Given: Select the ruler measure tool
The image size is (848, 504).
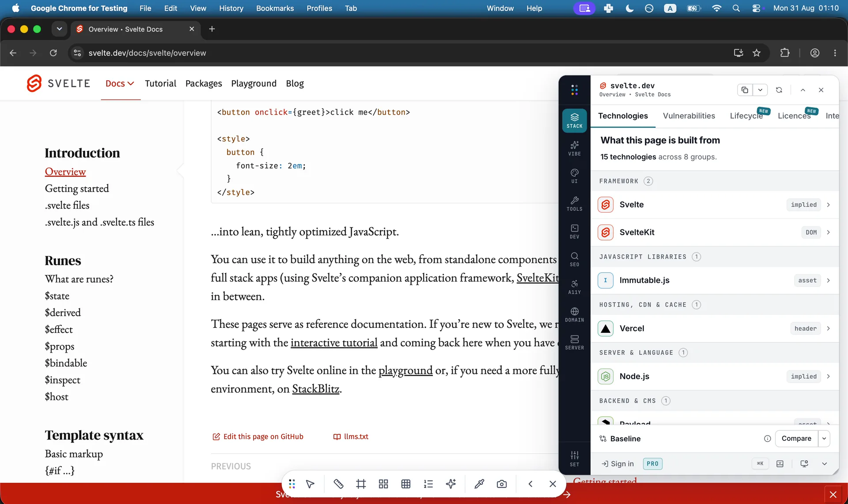Looking at the screenshot, I should tap(338, 484).
